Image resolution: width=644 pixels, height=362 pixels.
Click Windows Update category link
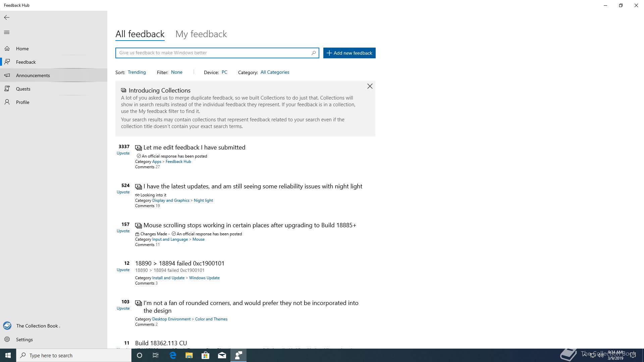204,278
